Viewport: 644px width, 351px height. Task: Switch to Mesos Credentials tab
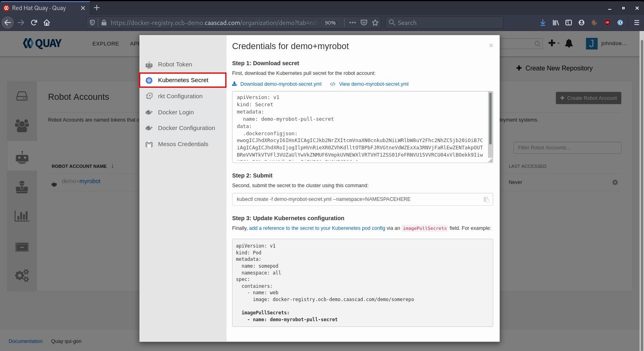coord(183,144)
